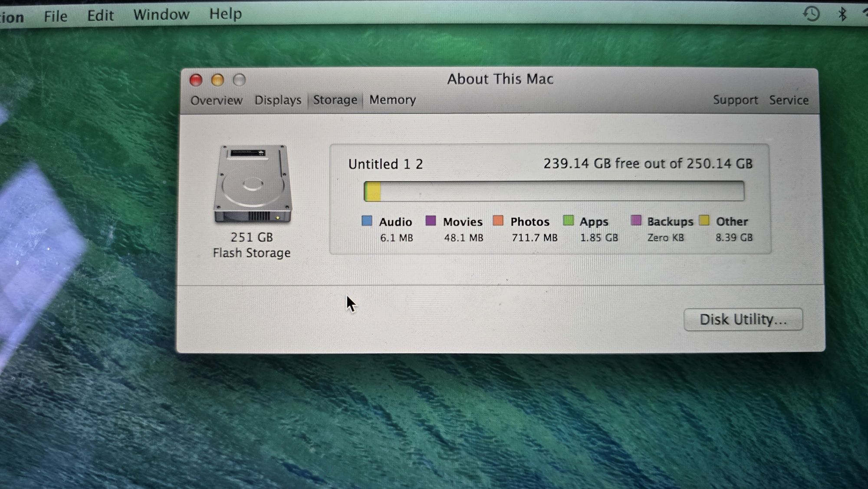This screenshot has width=868, height=489.
Task: Click the Backups Zero KB value
Action: (665, 238)
